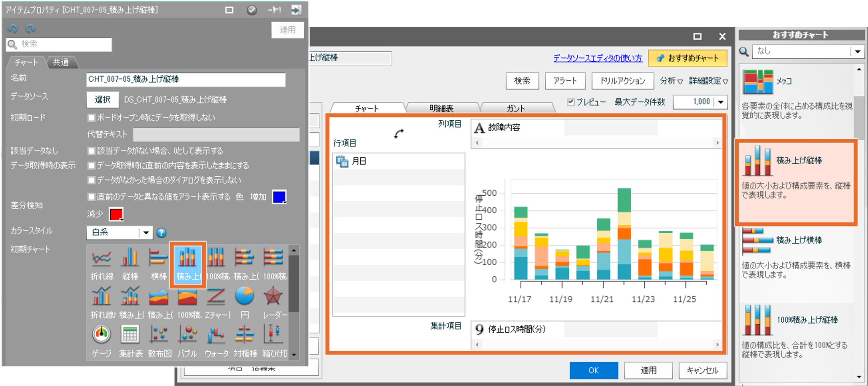868x386 pixels.
Task: Click the アラート button
Action: pyautogui.click(x=565, y=81)
